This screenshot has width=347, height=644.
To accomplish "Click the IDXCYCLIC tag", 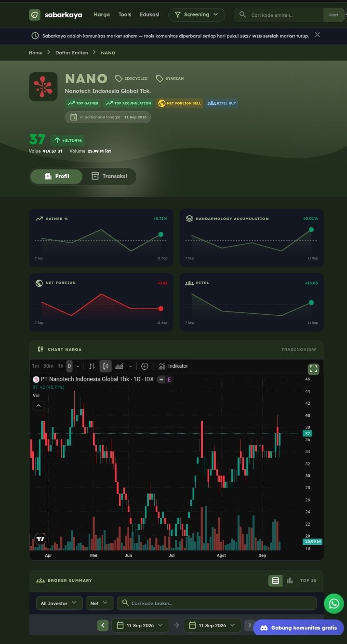I will pos(132,78).
